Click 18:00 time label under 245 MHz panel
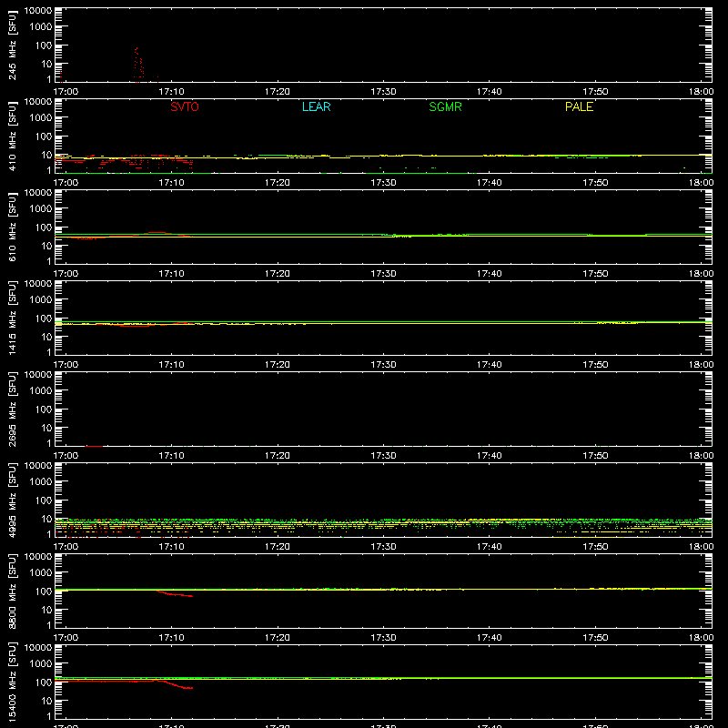The image size is (728, 728). coord(701,92)
